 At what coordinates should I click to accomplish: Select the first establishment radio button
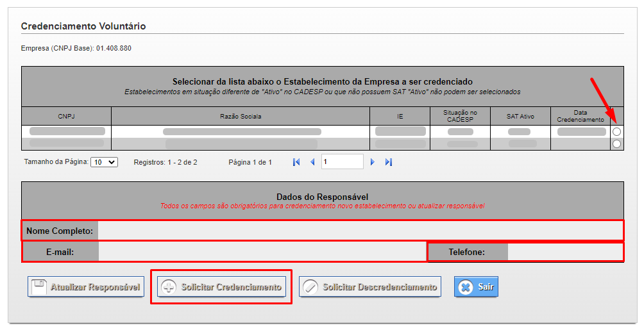coord(616,132)
